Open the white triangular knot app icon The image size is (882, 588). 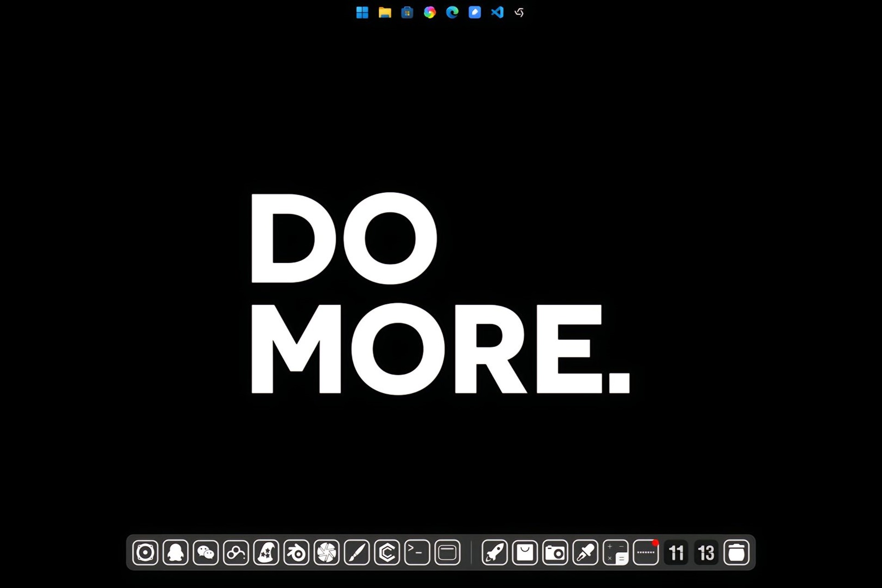click(x=519, y=12)
